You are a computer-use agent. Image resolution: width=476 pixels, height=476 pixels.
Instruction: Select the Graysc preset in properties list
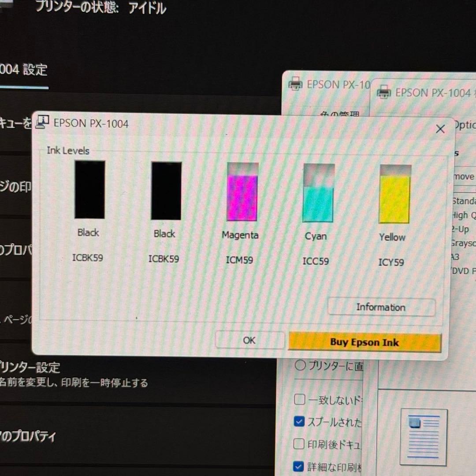click(x=463, y=243)
